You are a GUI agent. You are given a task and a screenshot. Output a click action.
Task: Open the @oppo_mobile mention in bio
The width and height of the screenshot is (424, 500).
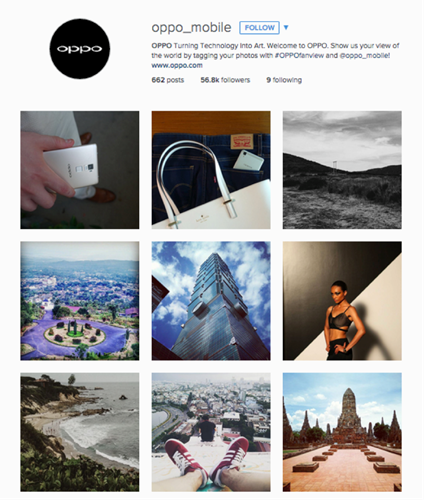pos(365,55)
